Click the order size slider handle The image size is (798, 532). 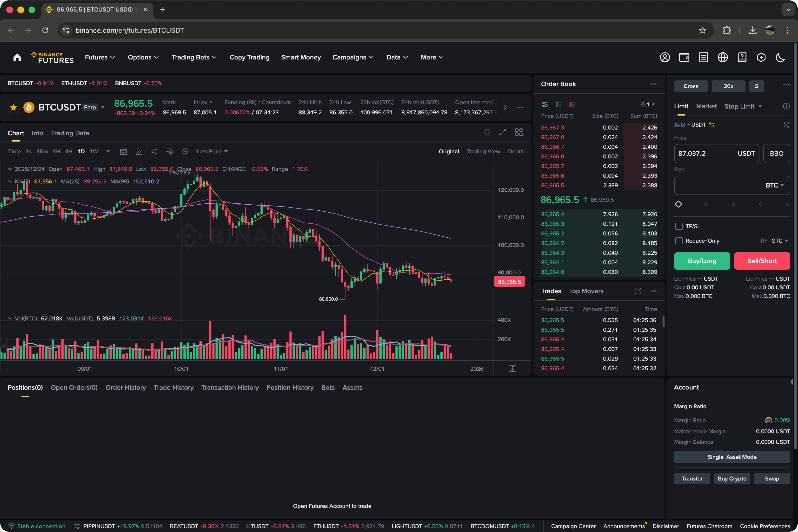click(x=678, y=204)
